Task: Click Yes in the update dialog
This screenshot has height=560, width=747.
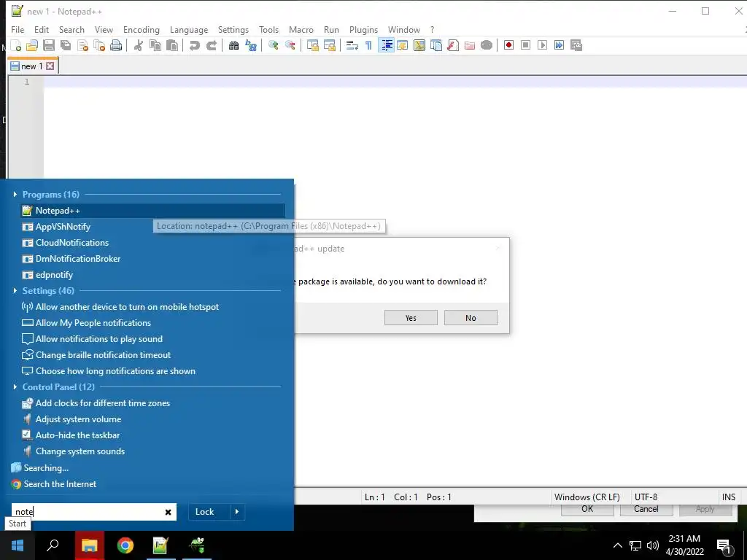Action: [x=411, y=318]
